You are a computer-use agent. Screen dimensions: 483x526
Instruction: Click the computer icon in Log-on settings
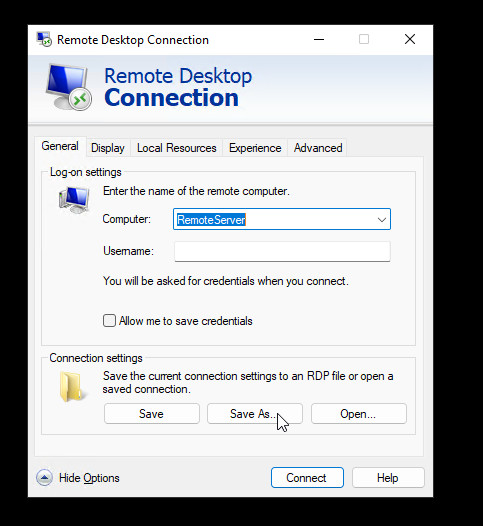pyautogui.click(x=74, y=200)
